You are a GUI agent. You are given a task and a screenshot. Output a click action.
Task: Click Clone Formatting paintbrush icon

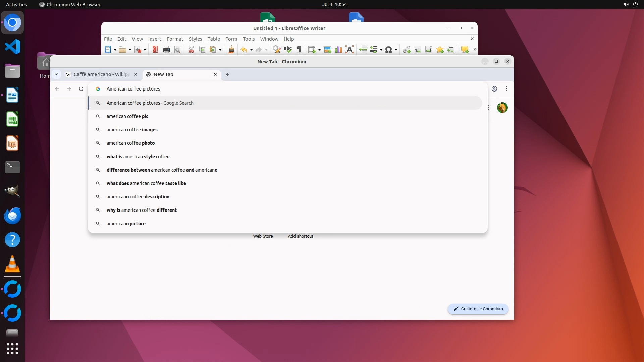click(231, 50)
